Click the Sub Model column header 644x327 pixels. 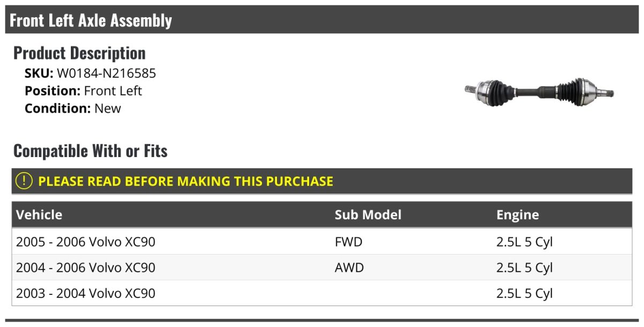pos(368,215)
